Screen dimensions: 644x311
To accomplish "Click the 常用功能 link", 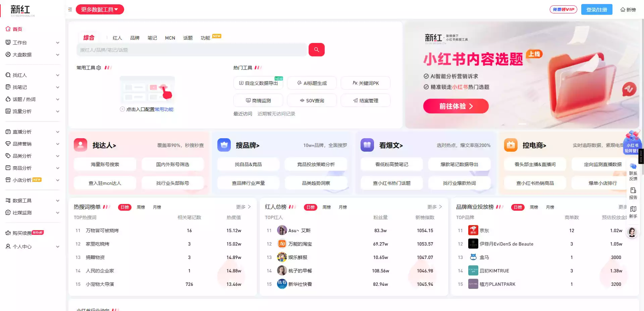I will tap(164, 109).
